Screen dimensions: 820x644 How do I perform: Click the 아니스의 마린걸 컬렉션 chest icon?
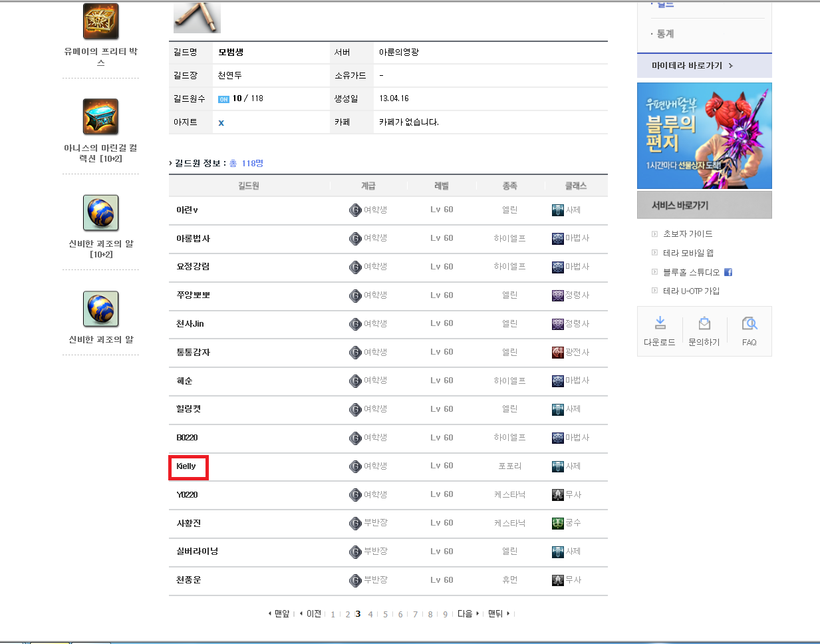tap(101, 117)
